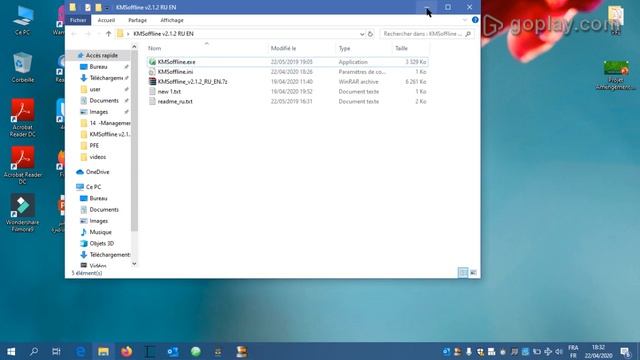The image size is (640, 360).
Task: Open taskbar search magnifier
Action: [34, 351]
